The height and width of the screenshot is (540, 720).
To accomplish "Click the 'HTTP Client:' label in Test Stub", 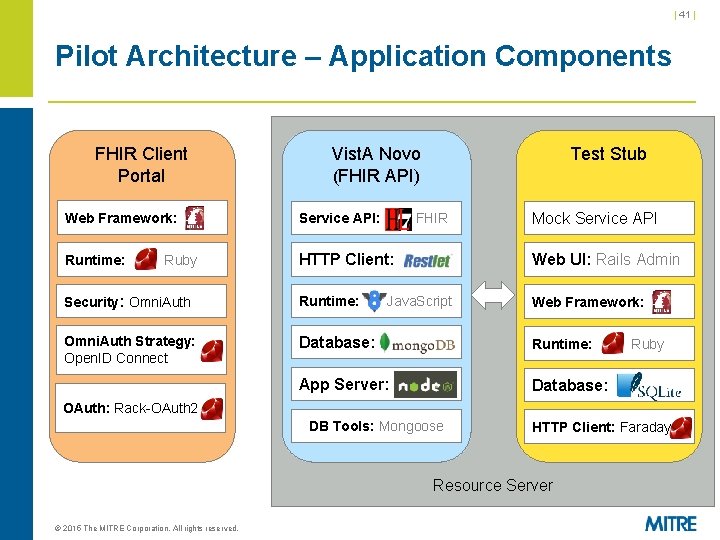I will [573, 428].
